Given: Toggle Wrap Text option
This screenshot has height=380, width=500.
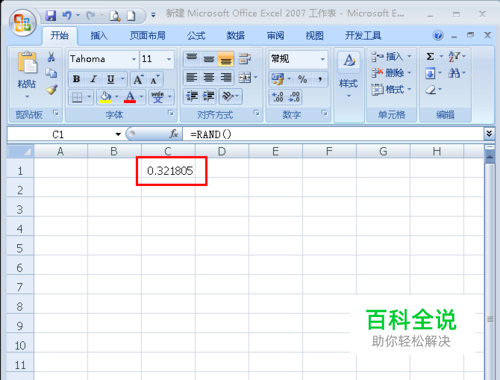Looking at the screenshot, I should (x=245, y=59).
